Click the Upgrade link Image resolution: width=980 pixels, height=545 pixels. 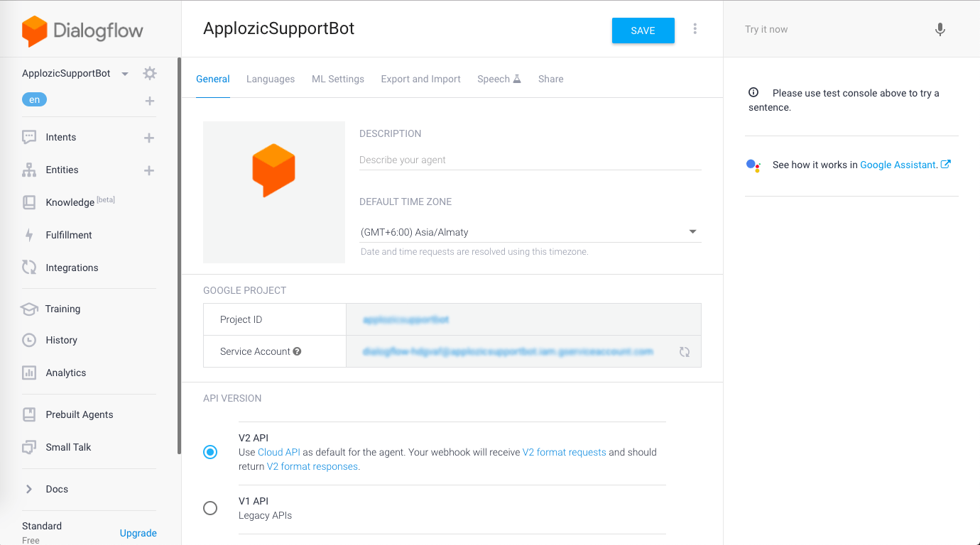click(138, 533)
